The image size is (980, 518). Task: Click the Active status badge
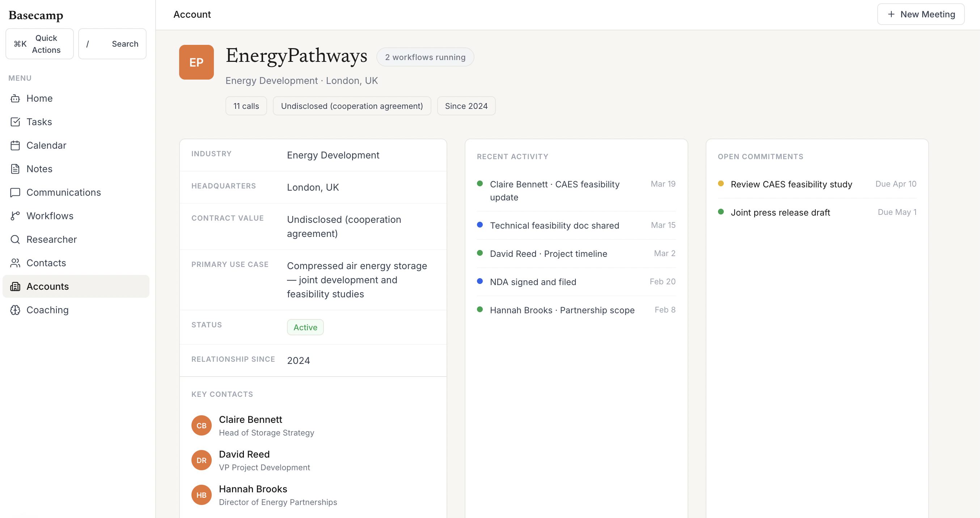coord(305,327)
